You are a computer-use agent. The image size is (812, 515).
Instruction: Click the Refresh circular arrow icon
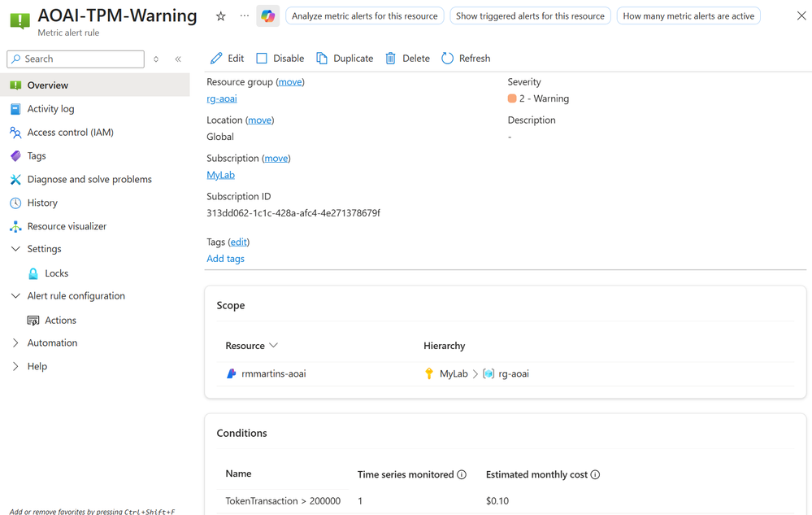pos(447,59)
